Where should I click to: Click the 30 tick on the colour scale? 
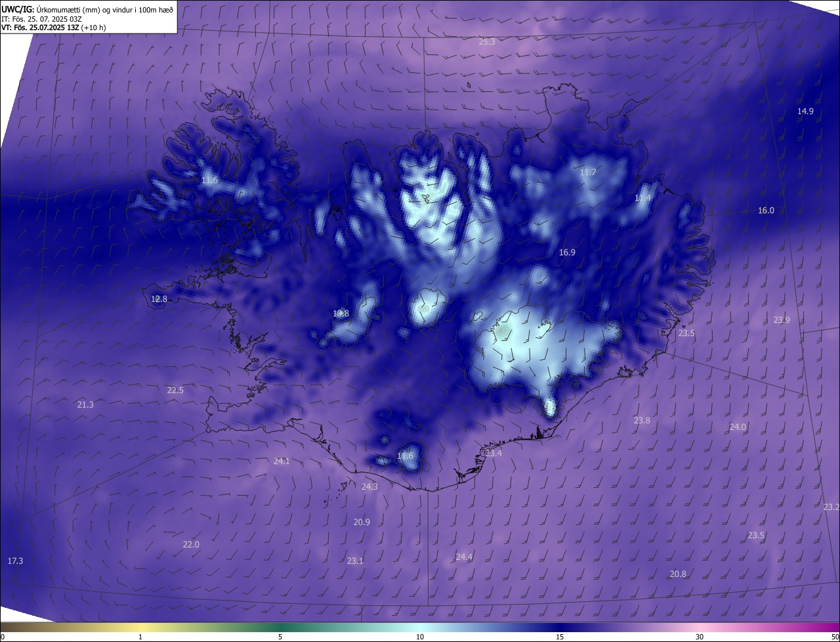pos(700,637)
